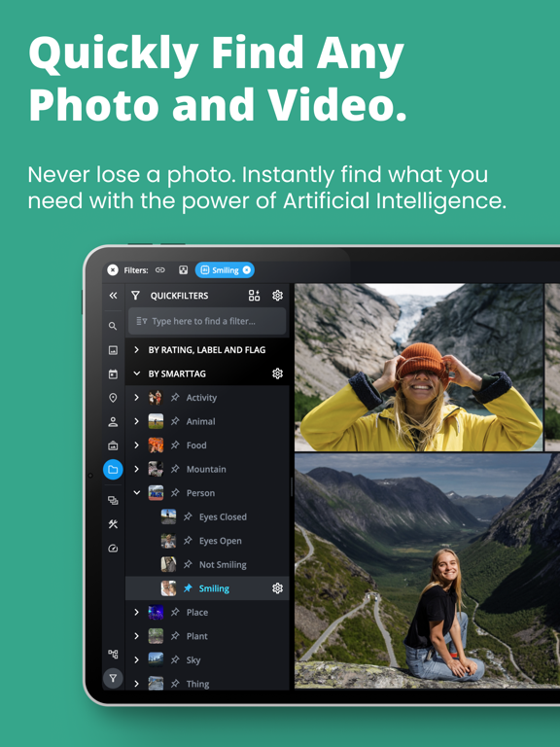Click the Smiling filter thumbnail image

(168, 588)
